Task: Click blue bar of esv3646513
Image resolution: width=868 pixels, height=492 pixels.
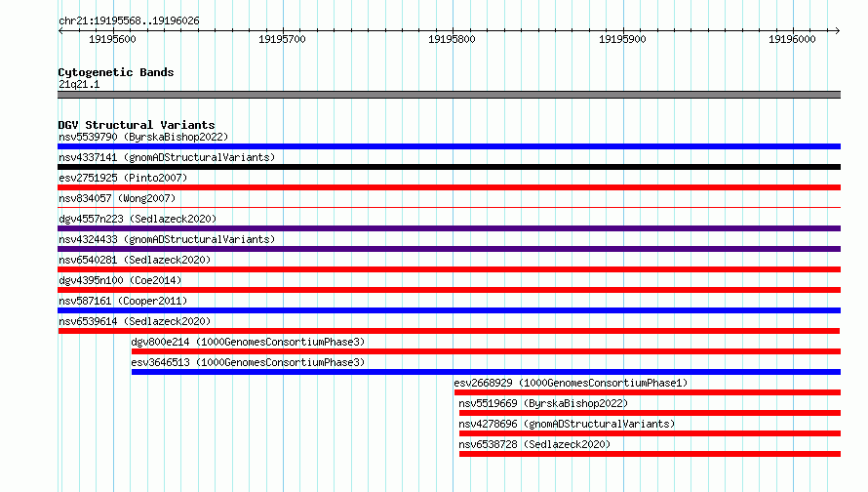Action: (486, 372)
